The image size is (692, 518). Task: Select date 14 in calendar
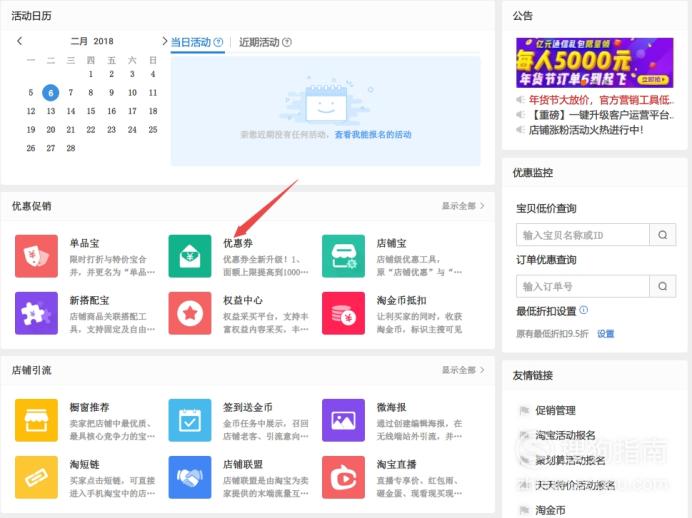point(71,111)
